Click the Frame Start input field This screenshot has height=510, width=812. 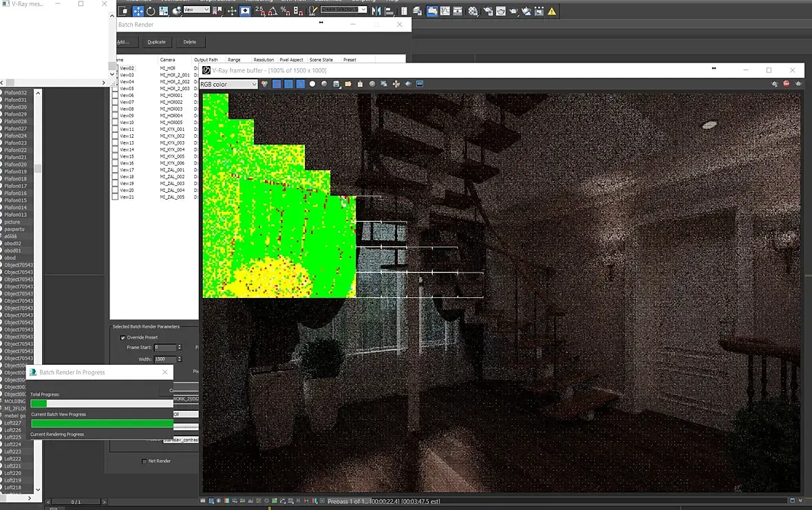point(164,348)
